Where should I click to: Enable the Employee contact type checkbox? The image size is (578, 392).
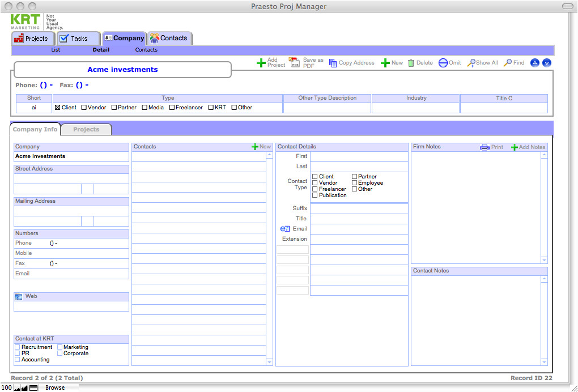tap(354, 182)
